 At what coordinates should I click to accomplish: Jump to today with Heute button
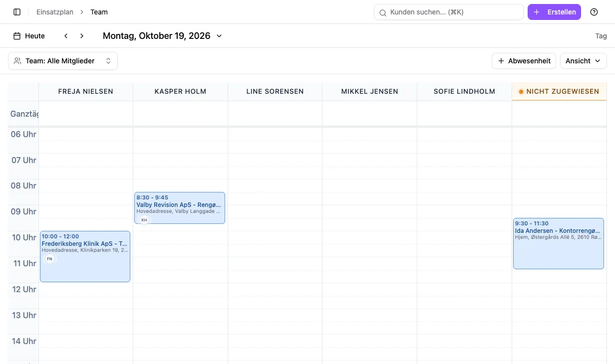point(29,36)
